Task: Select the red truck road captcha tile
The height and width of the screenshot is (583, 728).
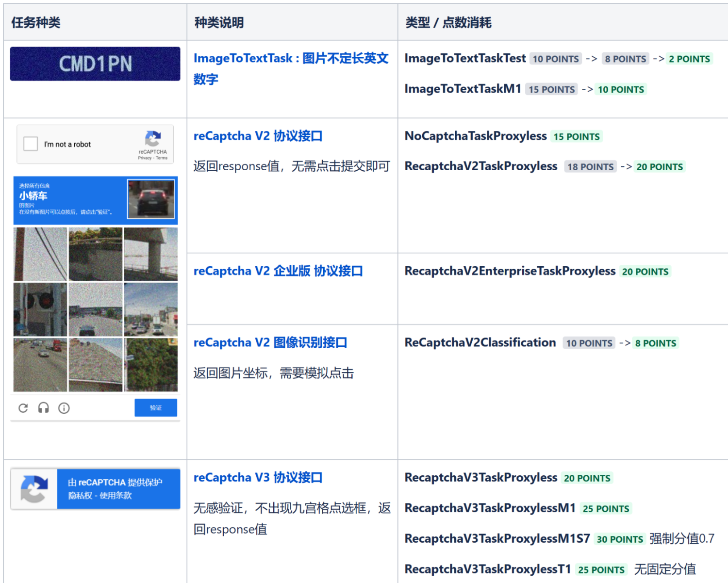Action: 40,365
